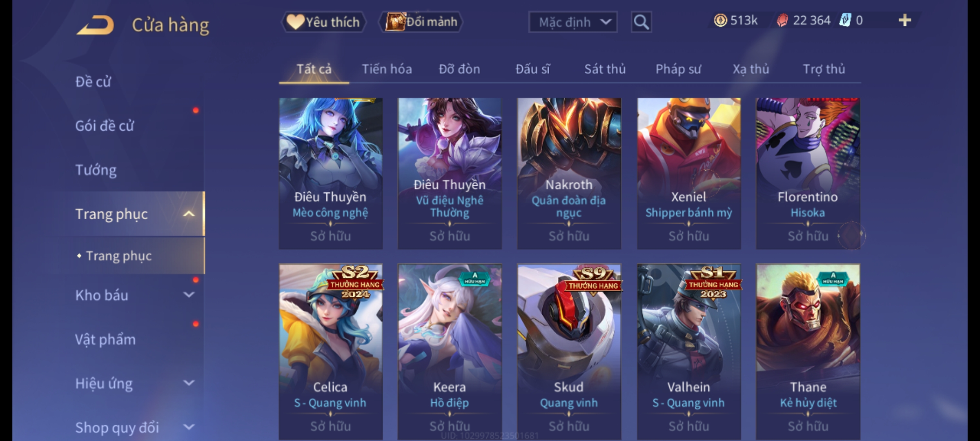Open Yêu thích heart favorites
The width and height of the screenshot is (980, 441).
point(323,22)
